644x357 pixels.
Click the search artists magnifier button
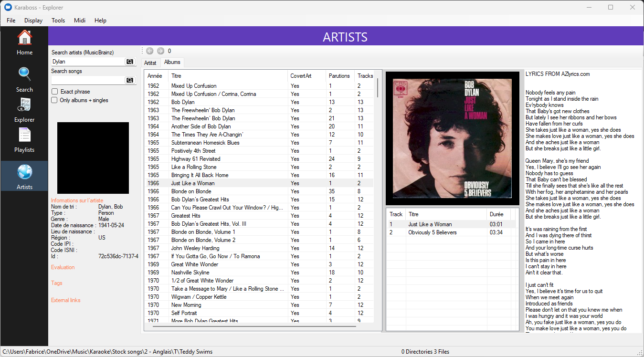(129, 62)
